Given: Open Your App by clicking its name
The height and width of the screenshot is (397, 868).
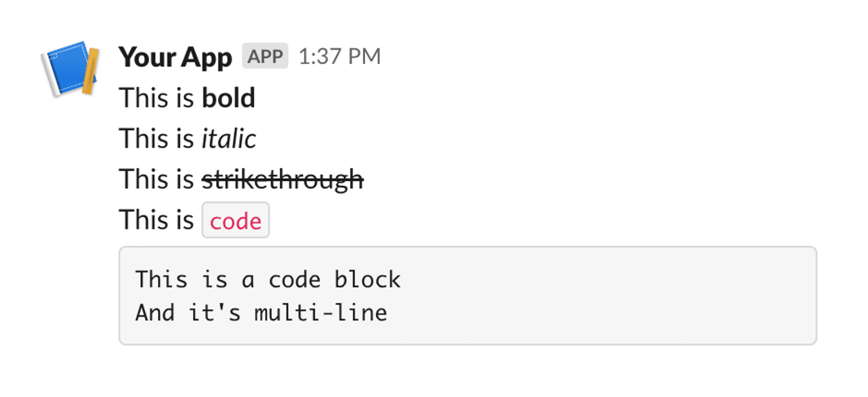Looking at the screenshot, I should [176, 56].
